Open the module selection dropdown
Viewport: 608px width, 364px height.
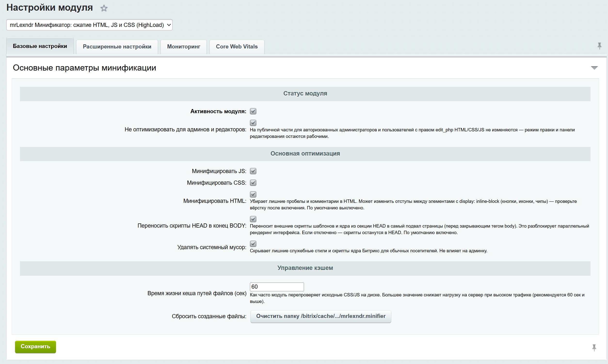click(89, 25)
